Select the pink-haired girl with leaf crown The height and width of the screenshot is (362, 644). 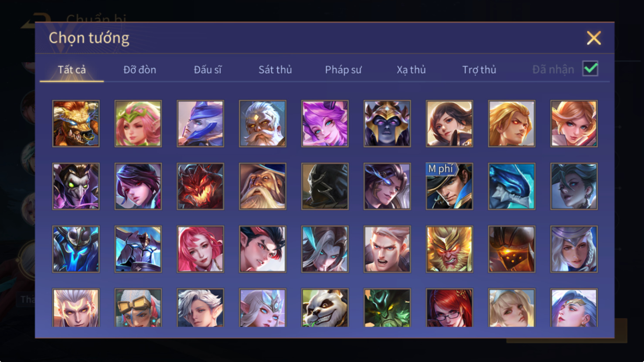pos(138,124)
